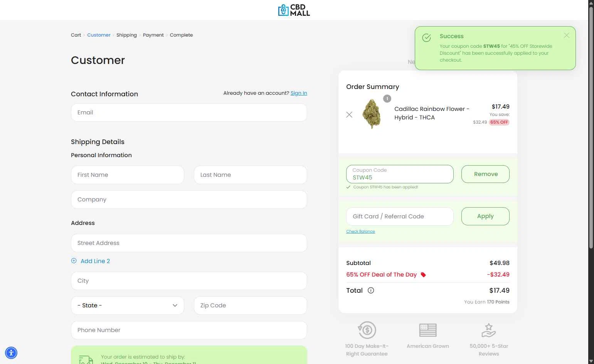
Task: Click the Gift Card / Referral Code field
Action: [400, 216]
